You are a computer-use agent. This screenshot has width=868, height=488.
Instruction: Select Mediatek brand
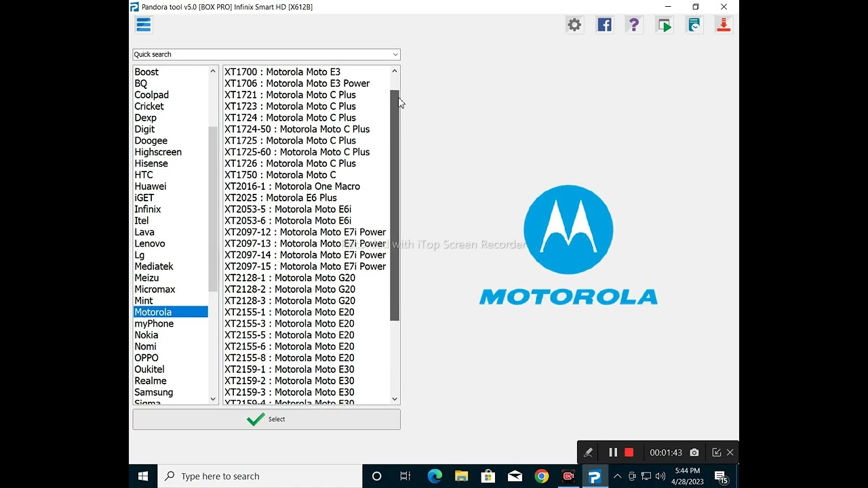(x=153, y=266)
